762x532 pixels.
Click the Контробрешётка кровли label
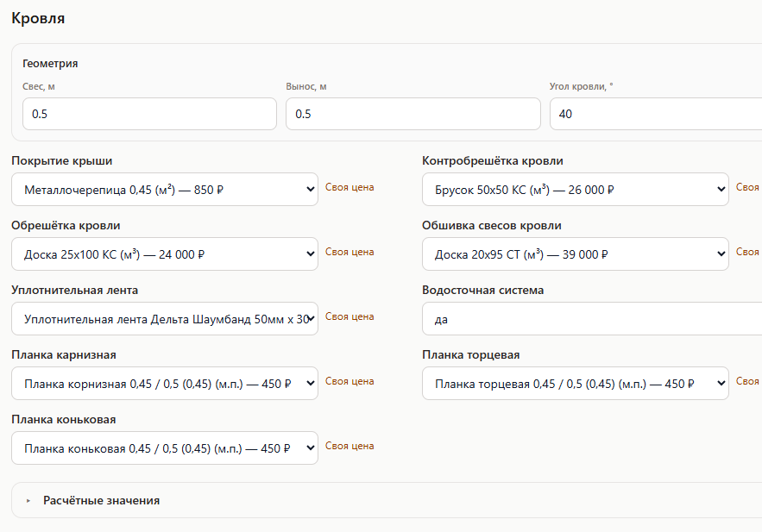click(492, 160)
